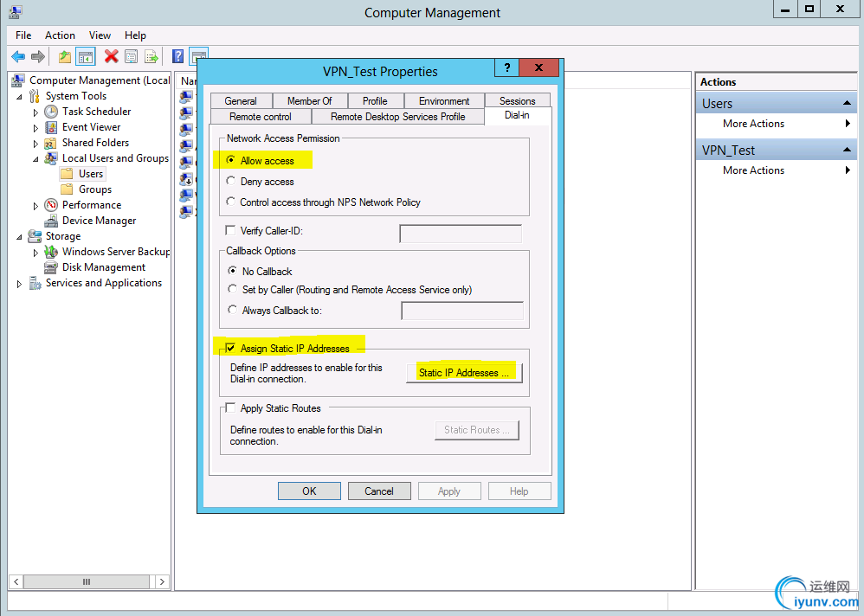Open the Action menu

click(x=60, y=35)
